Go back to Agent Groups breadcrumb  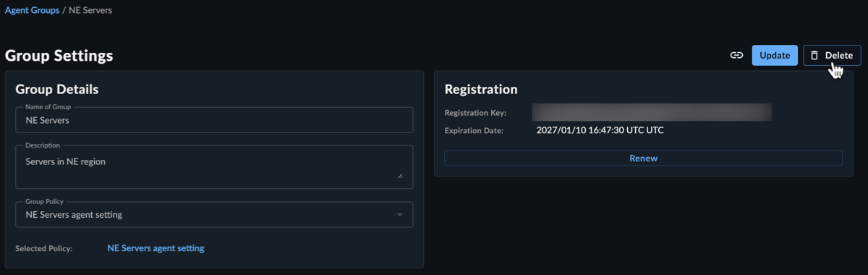pyautogui.click(x=32, y=11)
